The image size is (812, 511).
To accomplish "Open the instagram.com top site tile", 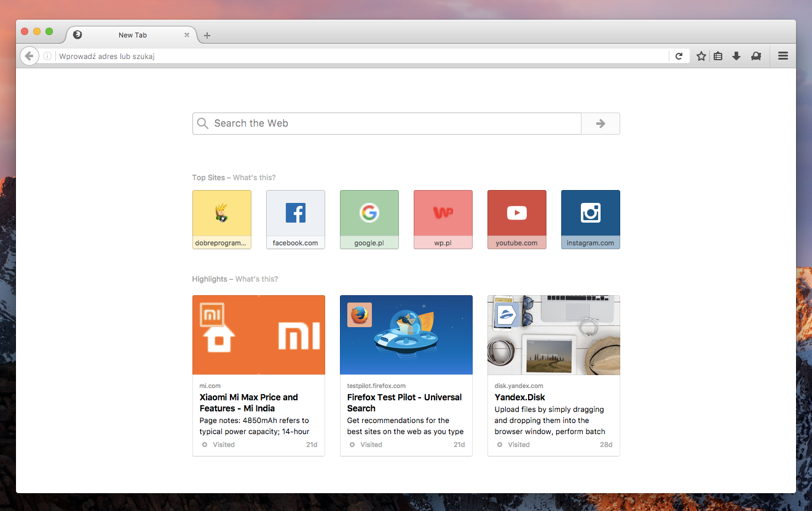I will pos(591,220).
